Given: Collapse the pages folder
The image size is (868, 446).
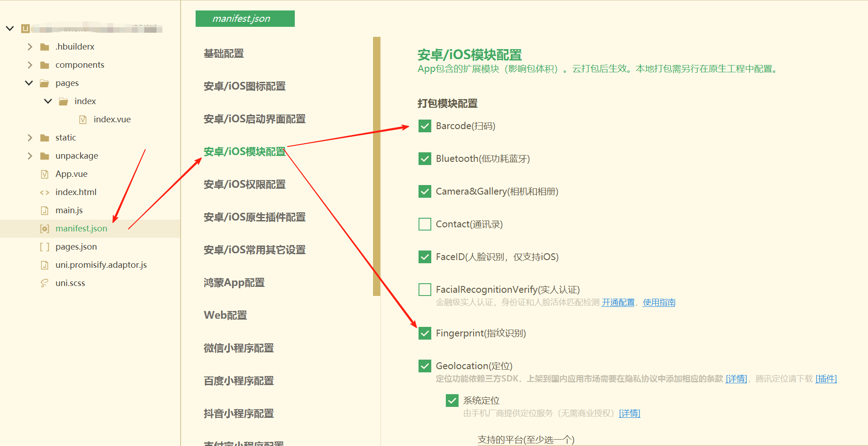Looking at the screenshot, I should 29,83.
